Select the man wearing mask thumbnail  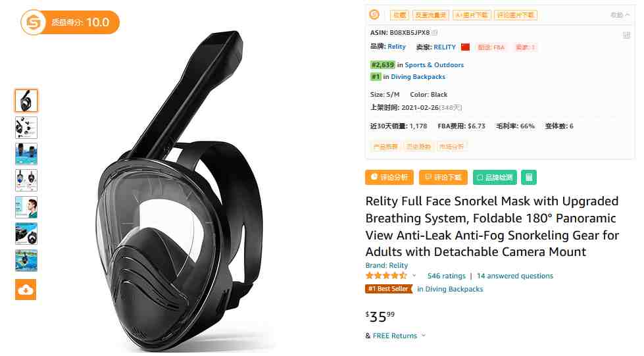click(x=26, y=207)
